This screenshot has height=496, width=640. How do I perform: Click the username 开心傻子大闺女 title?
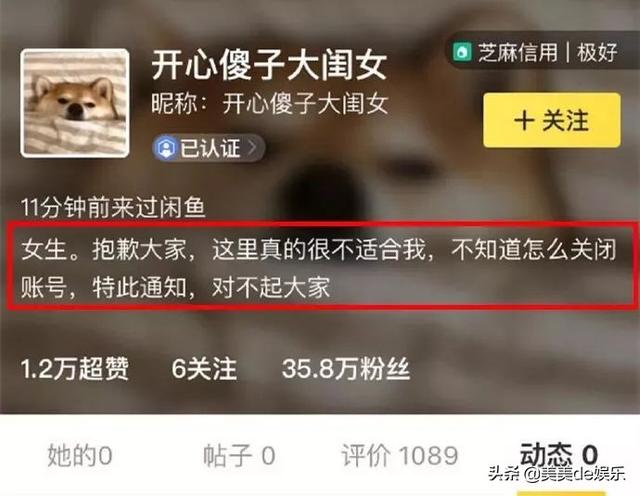[269, 65]
